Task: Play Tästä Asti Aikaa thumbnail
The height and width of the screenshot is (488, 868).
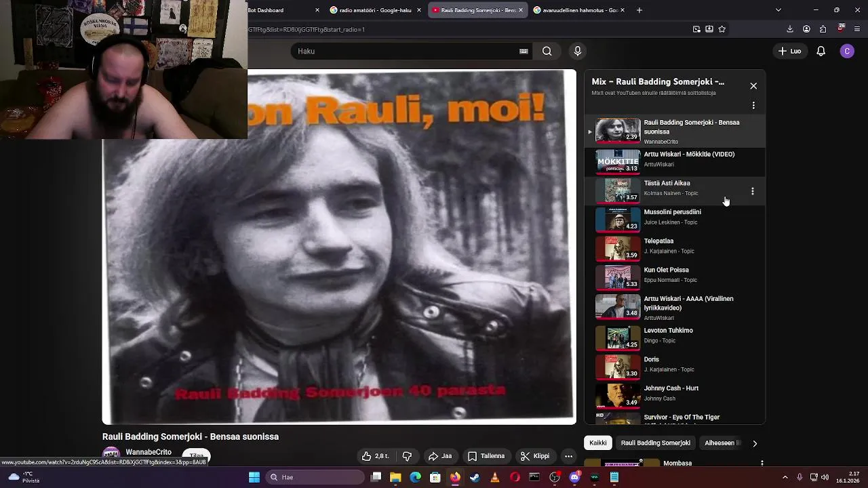Action: pyautogui.click(x=618, y=190)
